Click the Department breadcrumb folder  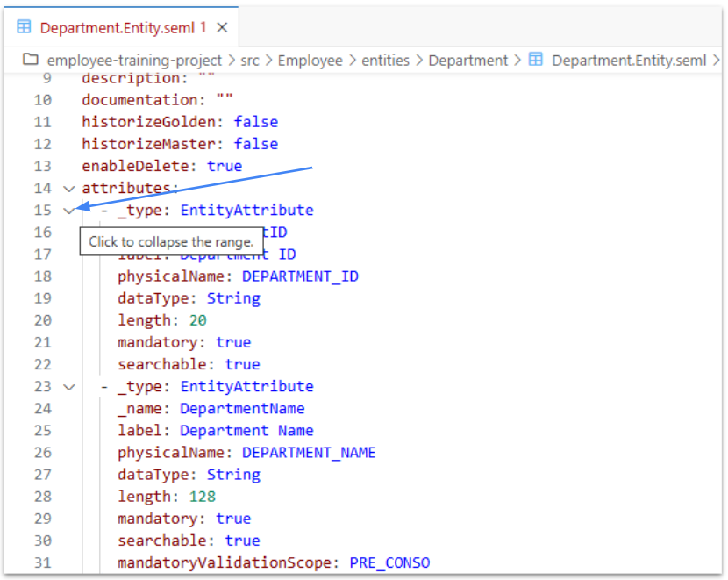(467, 60)
